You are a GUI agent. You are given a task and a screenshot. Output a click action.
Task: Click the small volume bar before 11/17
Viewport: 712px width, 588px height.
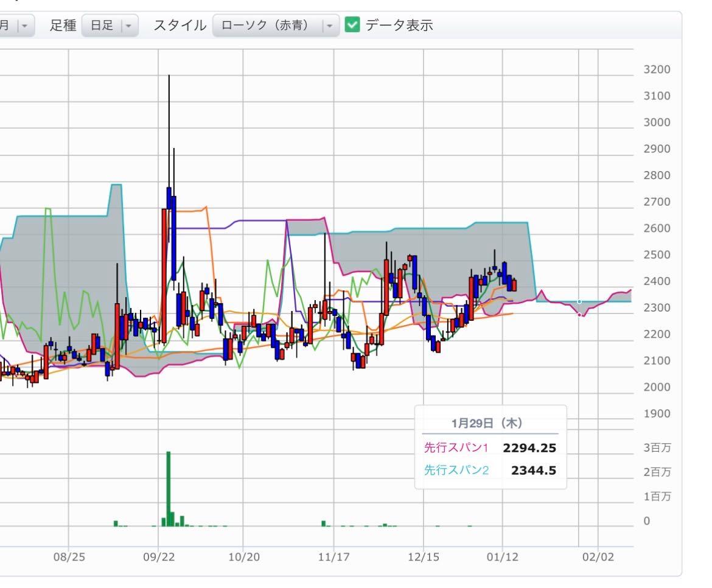(x=324, y=523)
